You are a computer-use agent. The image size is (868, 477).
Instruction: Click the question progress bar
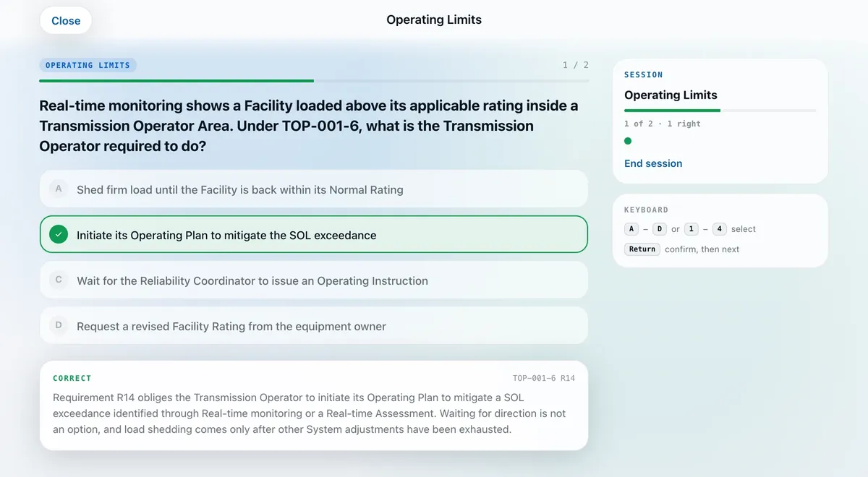(314, 81)
